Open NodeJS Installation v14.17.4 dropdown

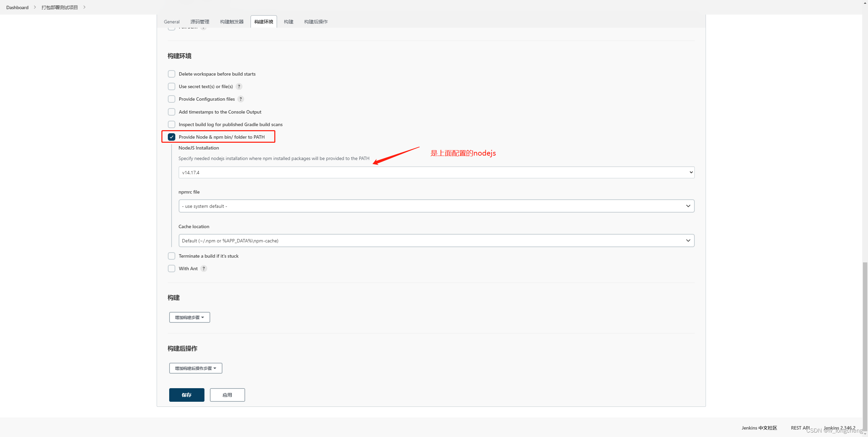click(x=436, y=173)
